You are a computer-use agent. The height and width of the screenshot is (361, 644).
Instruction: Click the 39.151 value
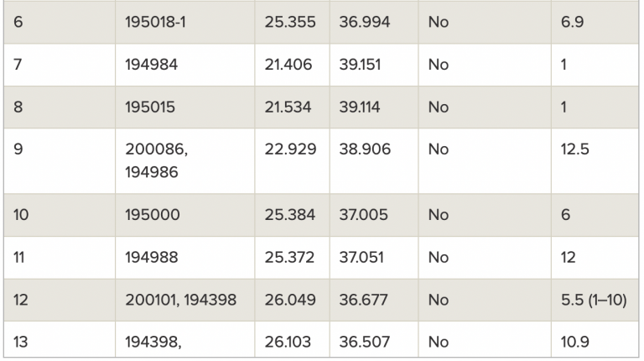point(360,65)
